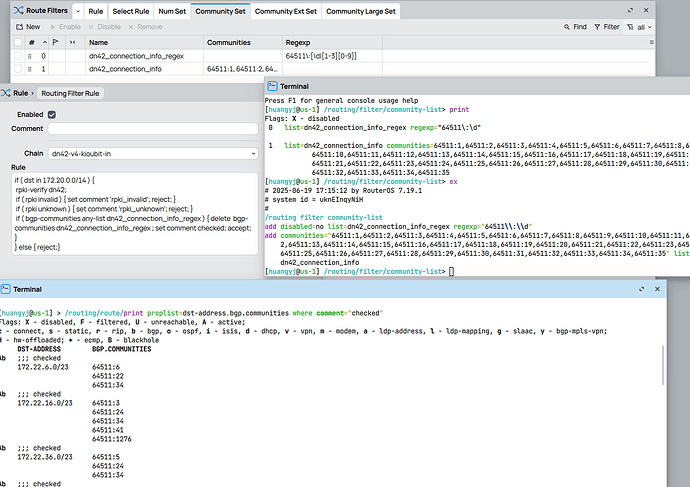Click the Comment input field
This screenshot has width=690, height=487.
tap(153, 128)
